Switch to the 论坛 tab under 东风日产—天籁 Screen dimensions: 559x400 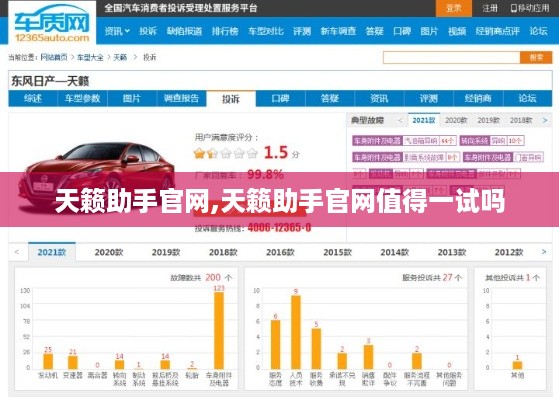528,98
